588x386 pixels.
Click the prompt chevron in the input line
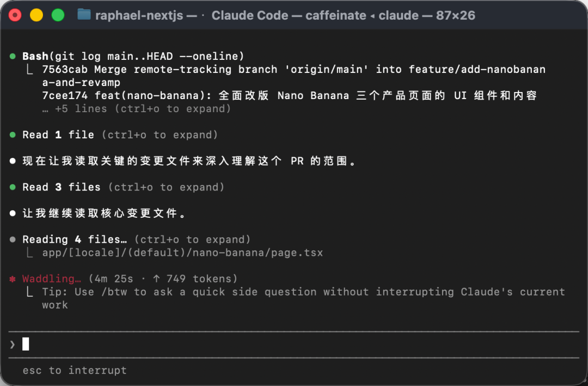tap(13, 345)
